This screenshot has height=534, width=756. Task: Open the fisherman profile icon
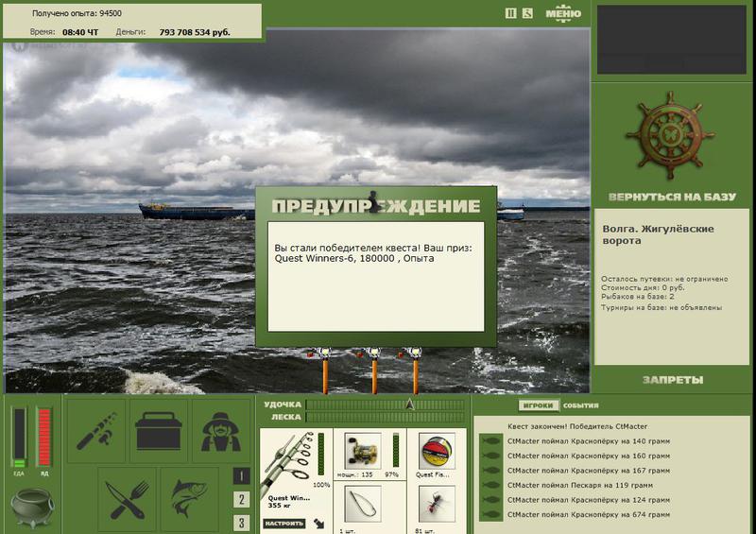221,431
